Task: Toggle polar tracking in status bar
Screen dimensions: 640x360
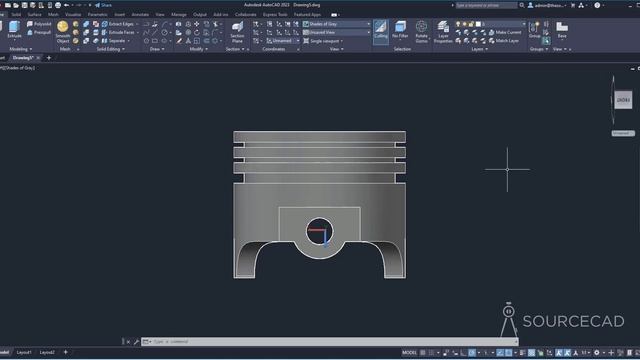Action: point(472,353)
